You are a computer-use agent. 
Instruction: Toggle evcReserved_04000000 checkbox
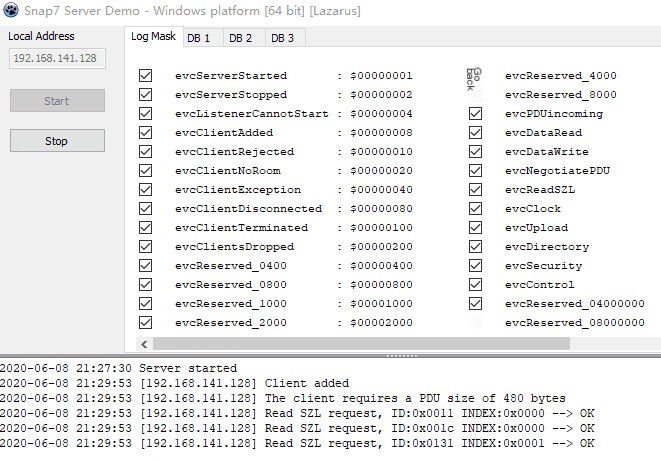tap(476, 303)
